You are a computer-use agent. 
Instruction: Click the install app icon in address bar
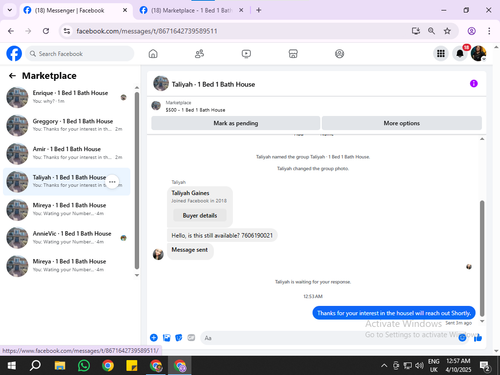pyautogui.click(x=415, y=31)
